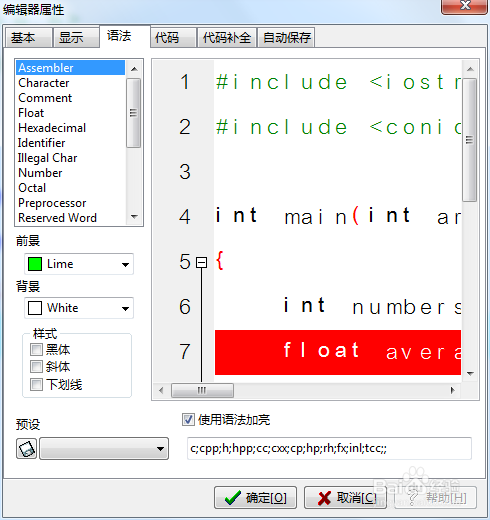
Task: Click the code preview vertical scrollbar thumb
Action: (469, 140)
